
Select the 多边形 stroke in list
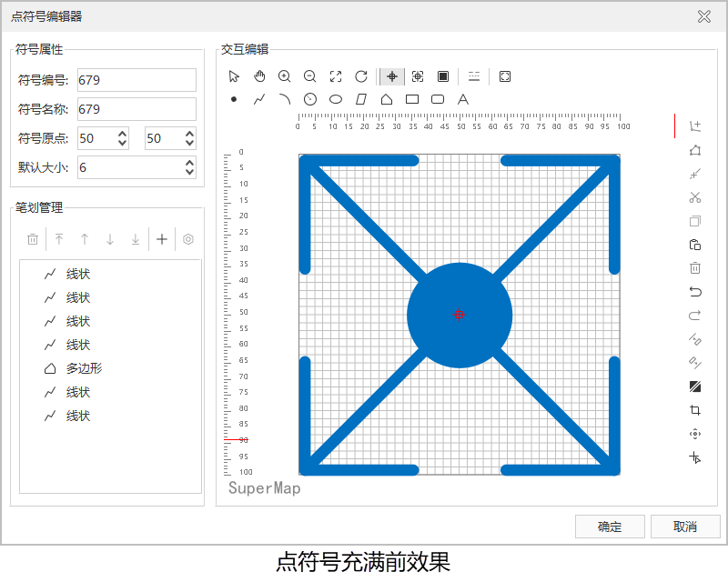[110, 368]
